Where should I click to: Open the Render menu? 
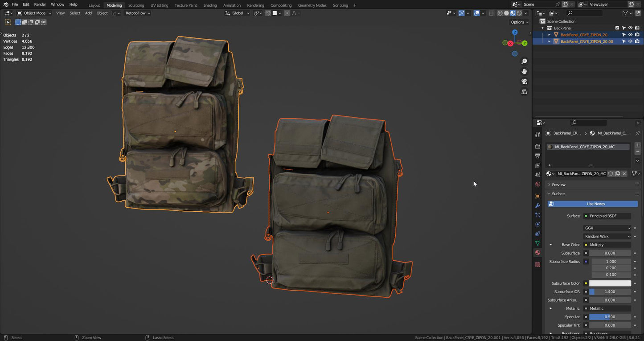[x=40, y=4]
